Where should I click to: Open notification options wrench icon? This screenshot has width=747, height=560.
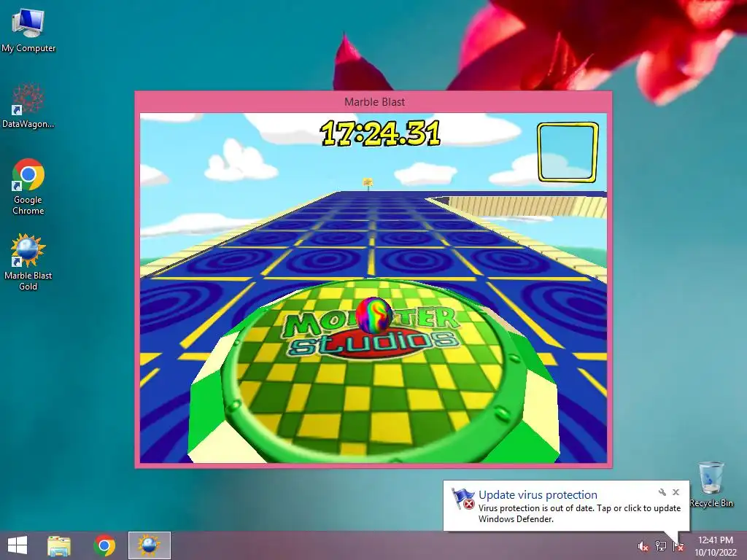662,492
